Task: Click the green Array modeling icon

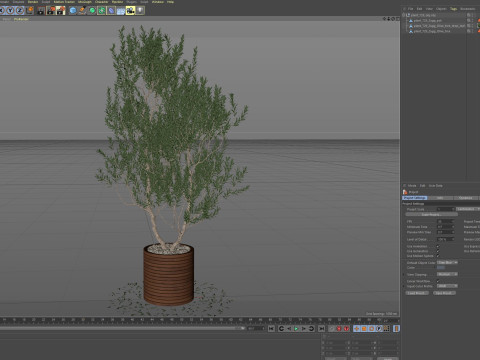Action: (102, 11)
